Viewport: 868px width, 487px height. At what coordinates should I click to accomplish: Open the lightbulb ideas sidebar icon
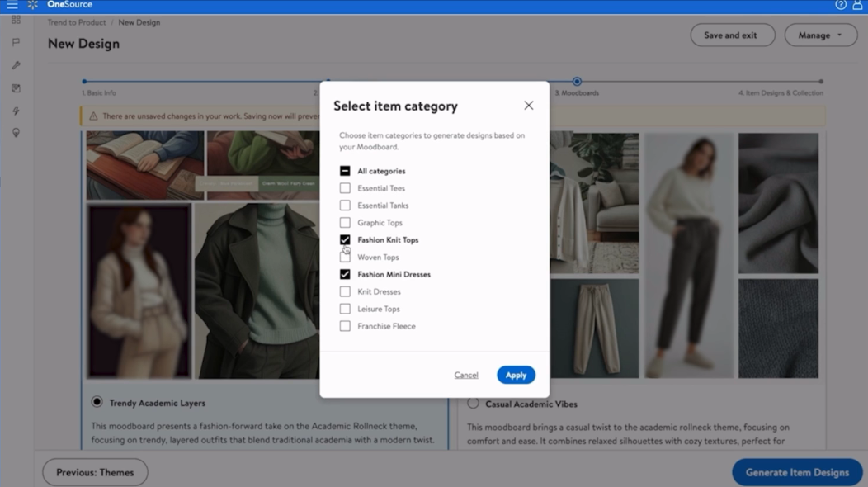(16, 133)
